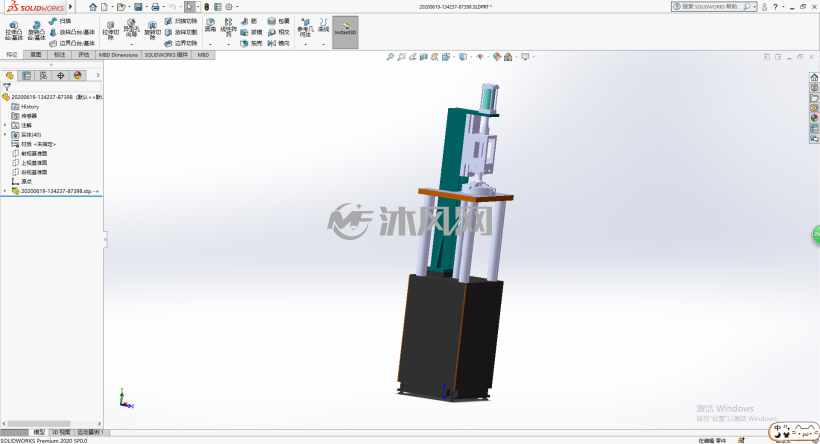Open the ConfigurationManager tab
Image resolution: width=820 pixels, height=444 pixels.
pyautogui.click(x=43, y=75)
